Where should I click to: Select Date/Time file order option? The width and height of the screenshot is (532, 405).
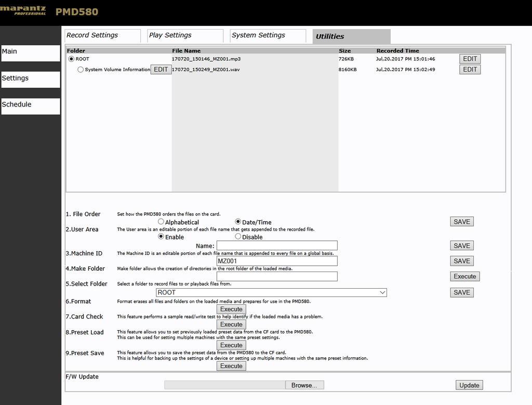tap(238, 222)
